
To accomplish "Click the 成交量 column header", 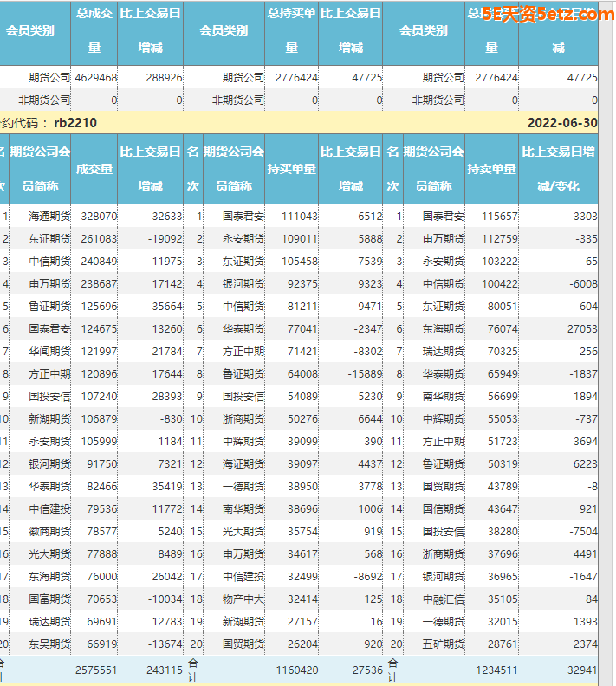I will [x=94, y=169].
